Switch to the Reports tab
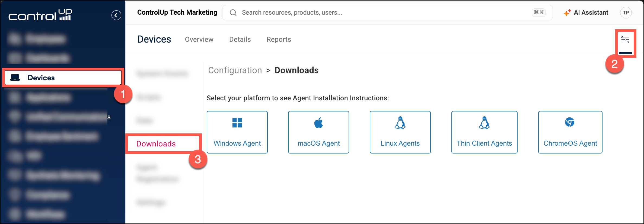The image size is (644, 224). [x=279, y=40]
